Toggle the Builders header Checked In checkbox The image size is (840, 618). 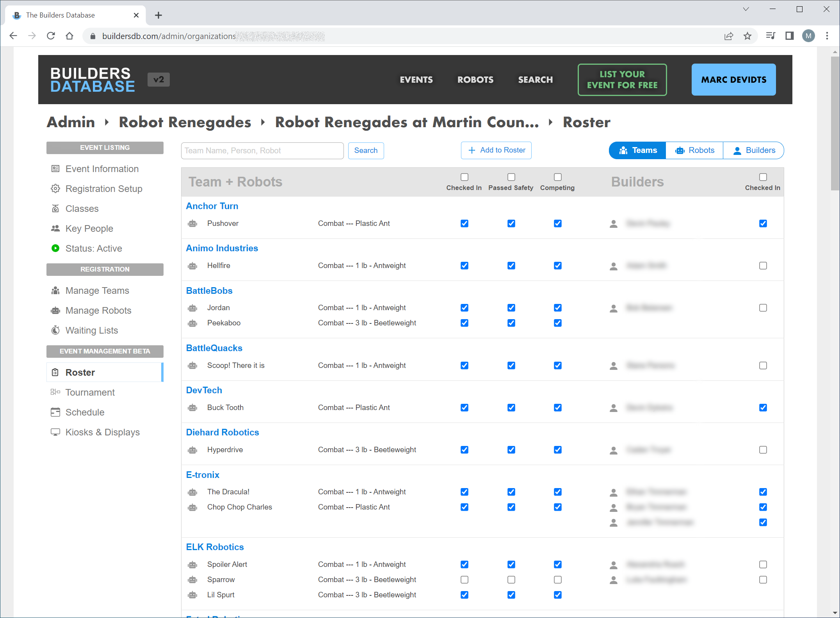coord(763,177)
